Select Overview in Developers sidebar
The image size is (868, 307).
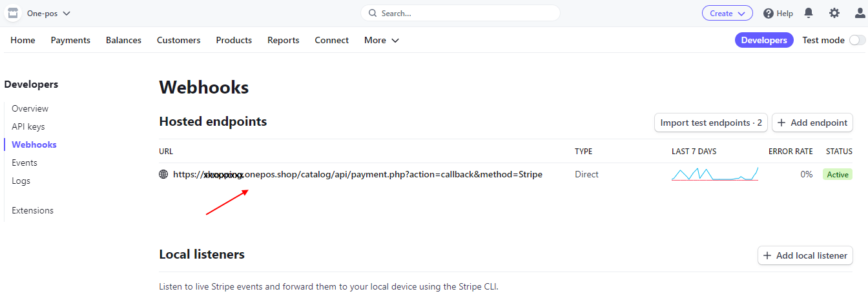pos(30,108)
